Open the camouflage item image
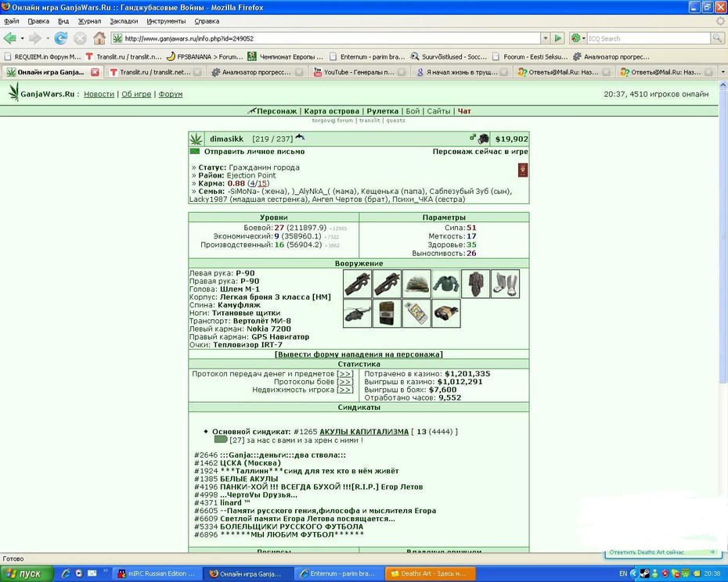 pyautogui.click(x=476, y=284)
